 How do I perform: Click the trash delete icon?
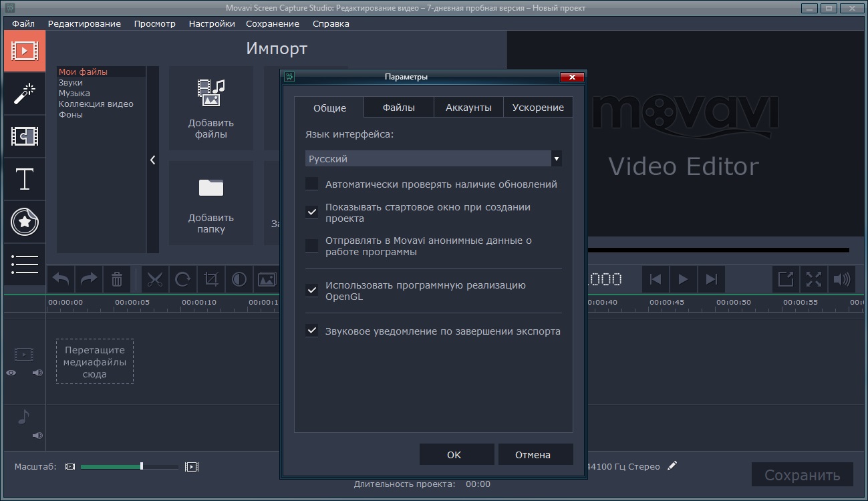click(117, 279)
